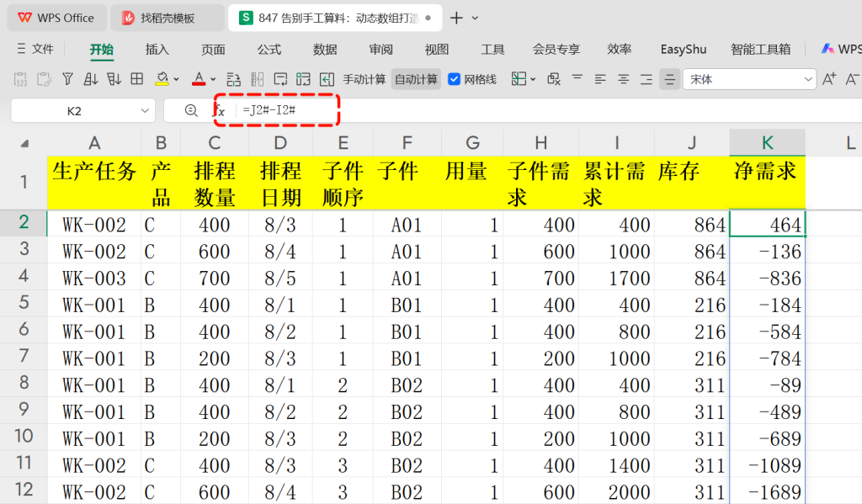Select the 效率 ribbon tab

619,50
